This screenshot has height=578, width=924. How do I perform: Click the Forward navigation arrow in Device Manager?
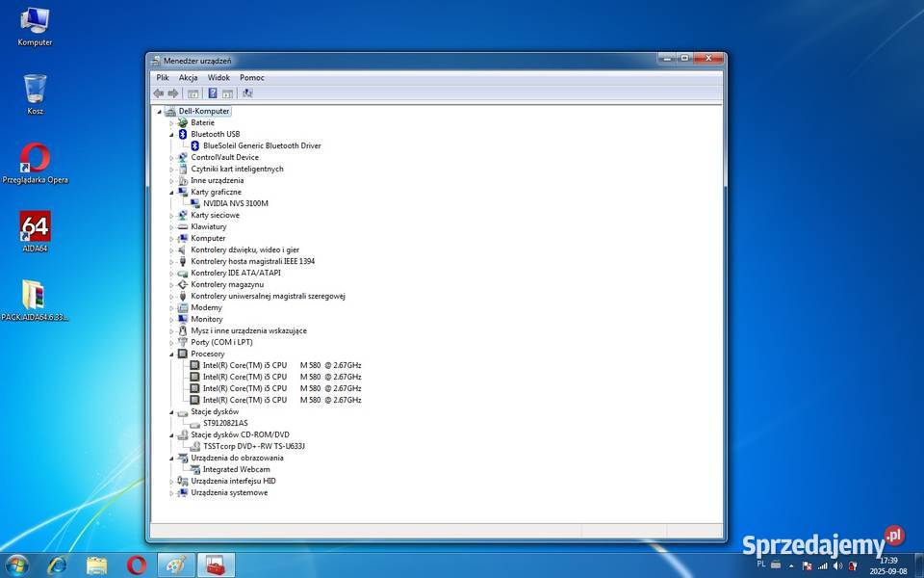(x=174, y=92)
